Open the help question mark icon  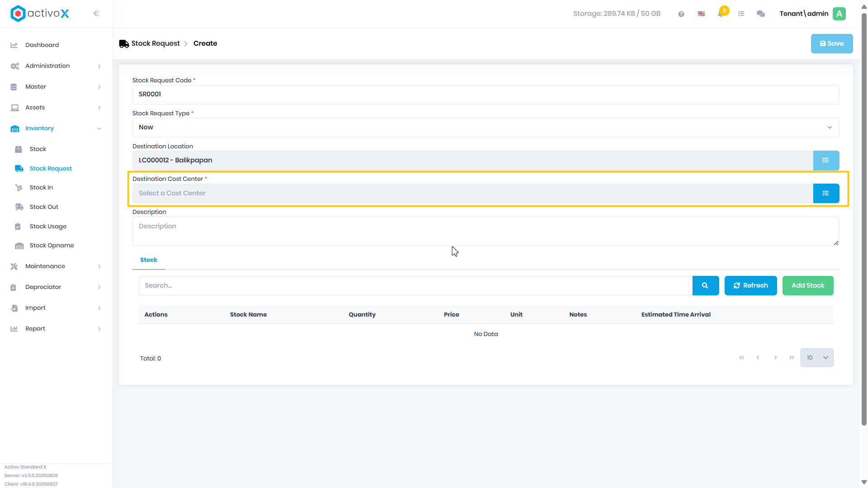pos(681,14)
